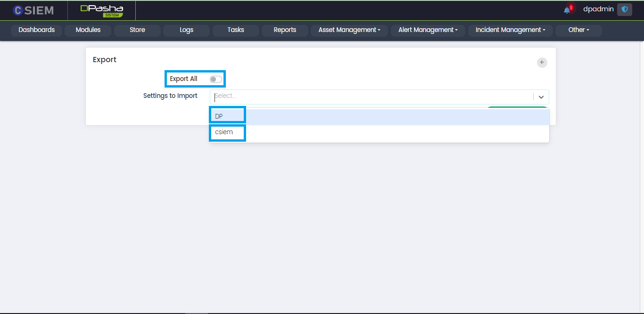Open the Other dropdown menu
Image resolution: width=644 pixels, height=314 pixels.
coord(578,30)
